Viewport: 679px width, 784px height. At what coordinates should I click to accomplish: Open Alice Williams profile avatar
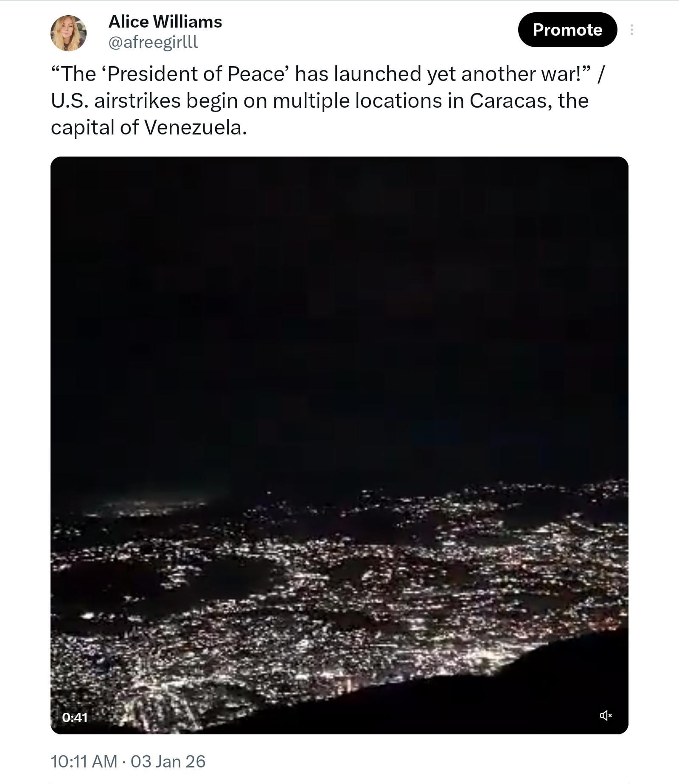tap(68, 33)
